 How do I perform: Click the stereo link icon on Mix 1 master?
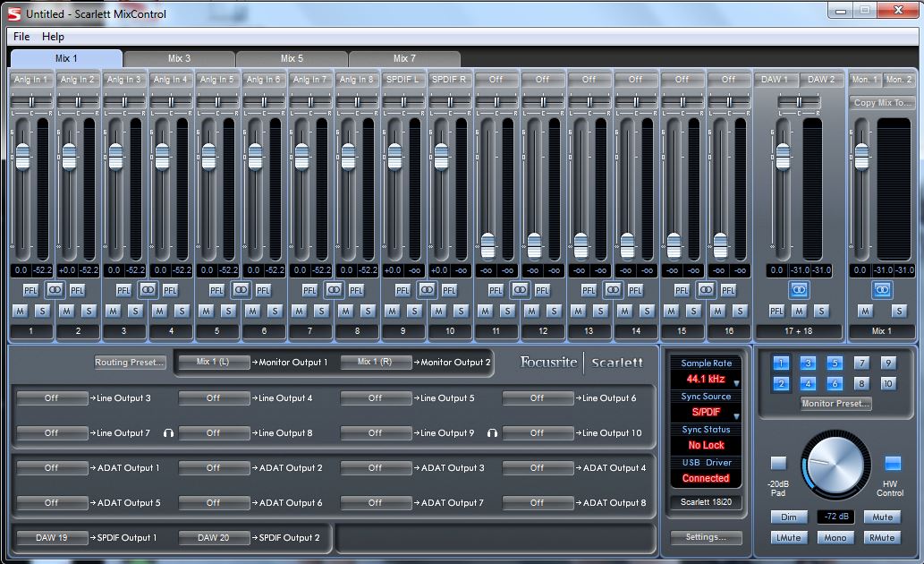pyautogui.click(x=882, y=290)
